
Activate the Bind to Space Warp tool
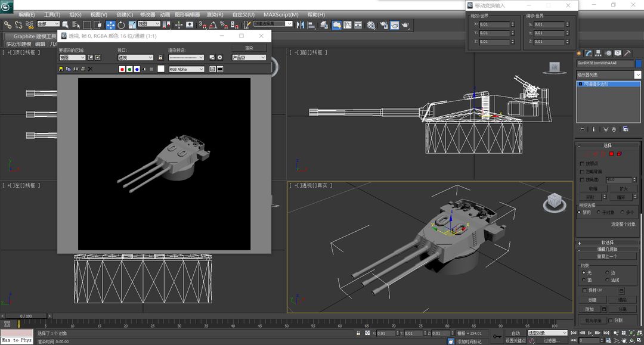(30, 25)
